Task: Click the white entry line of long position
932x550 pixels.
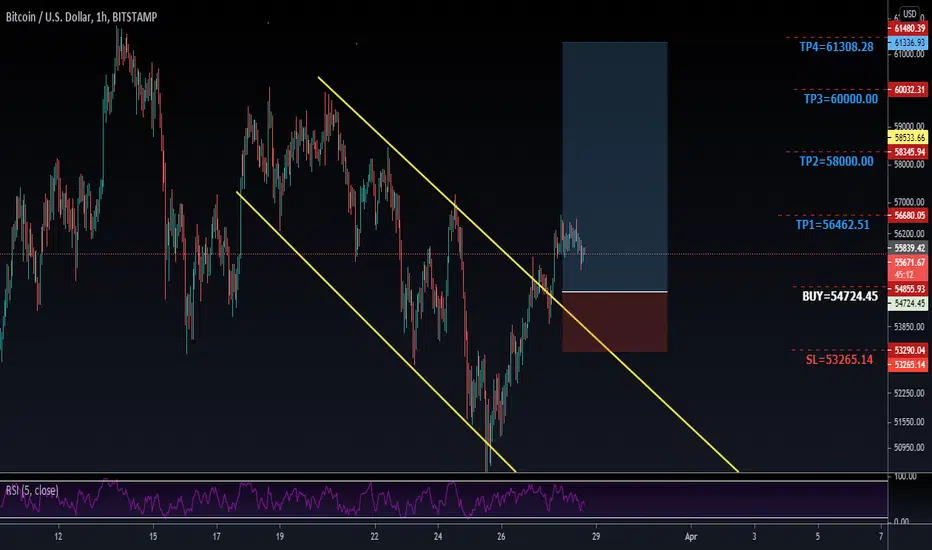Action: pos(615,291)
